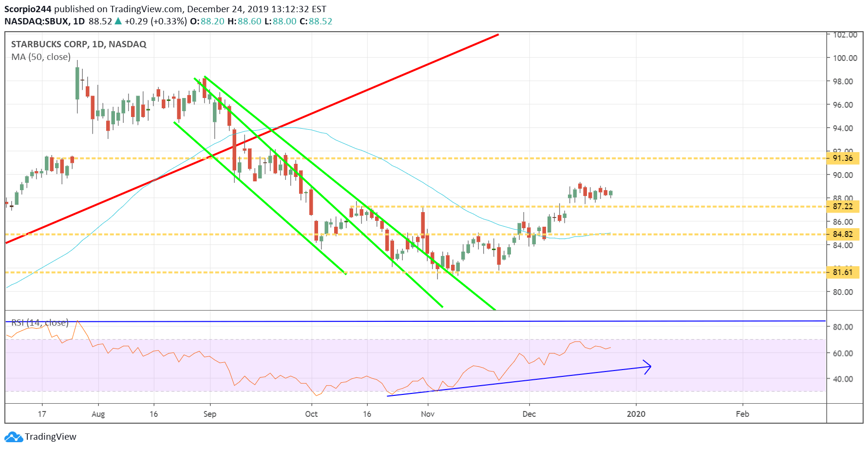Click the 86.00 price axis tick
This screenshot has width=868, height=450.
pyautogui.click(x=843, y=222)
